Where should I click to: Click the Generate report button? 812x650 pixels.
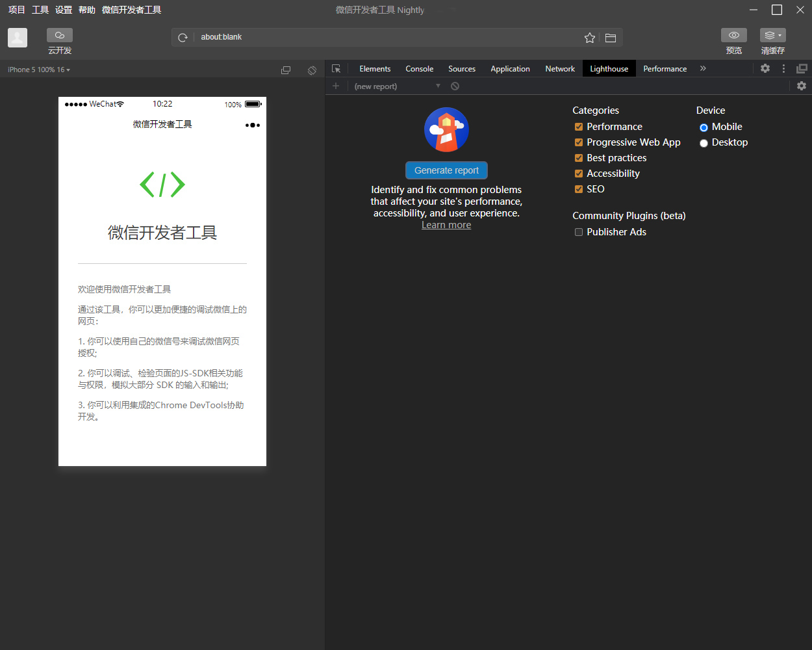(446, 170)
